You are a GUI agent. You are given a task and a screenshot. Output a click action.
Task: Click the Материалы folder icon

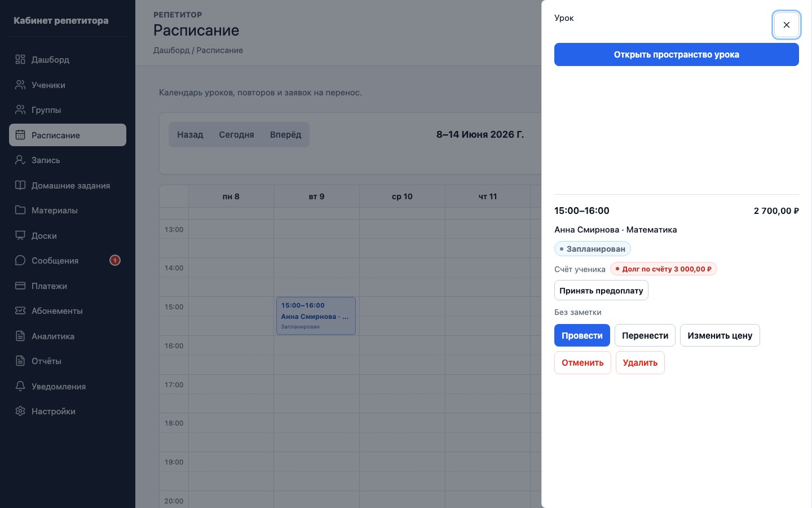tap(20, 210)
